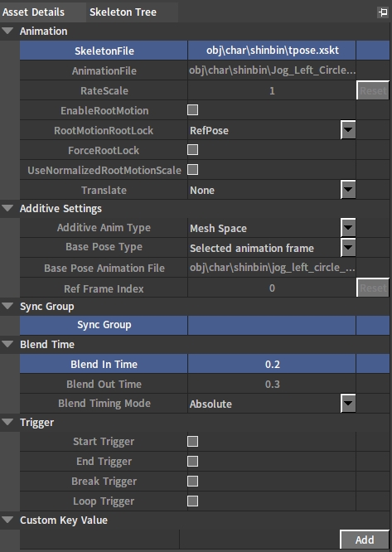Reset the Ref Frame Index value
392x552 pixels.
pyautogui.click(x=373, y=288)
